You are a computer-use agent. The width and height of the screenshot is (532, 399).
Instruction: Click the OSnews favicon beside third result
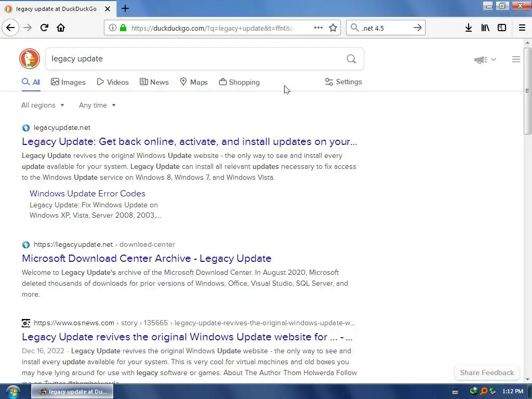(26, 323)
